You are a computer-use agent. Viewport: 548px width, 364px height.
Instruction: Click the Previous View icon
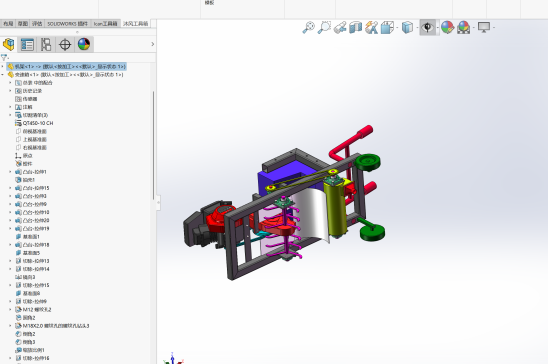coord(340,28)
